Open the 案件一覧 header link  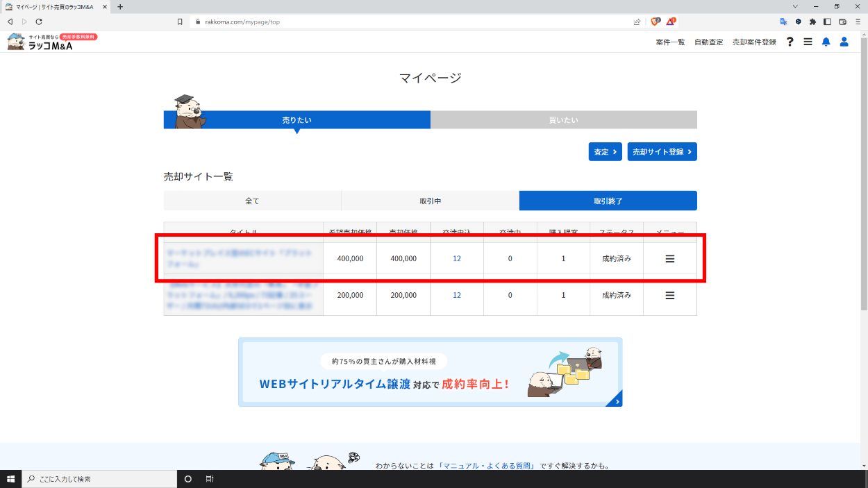pyautogui.click(x=670, y=42)
